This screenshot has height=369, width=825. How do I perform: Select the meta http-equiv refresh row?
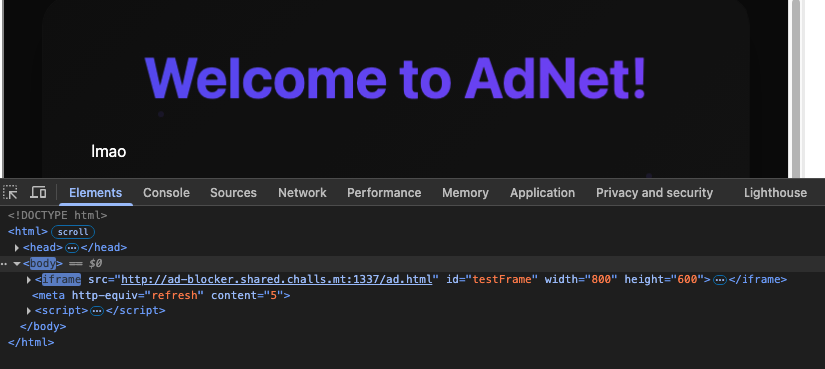coord(161,295)
